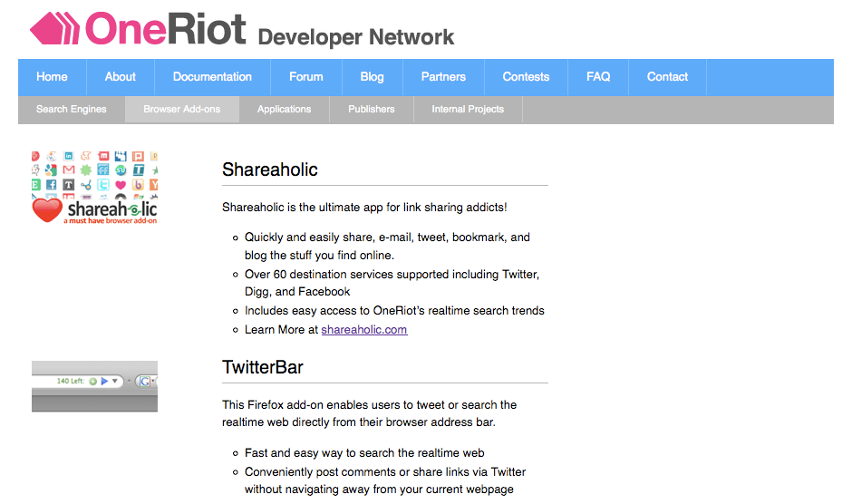Click the bullet starting 'Quickly and easily share'
852x504 pixels.
387,246
